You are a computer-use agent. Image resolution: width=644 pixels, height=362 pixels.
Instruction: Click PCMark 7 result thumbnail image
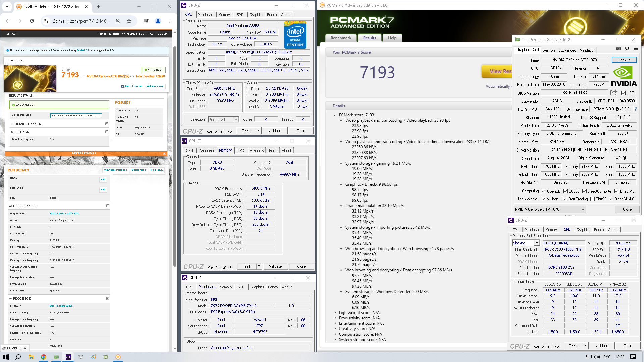point(30,78)
